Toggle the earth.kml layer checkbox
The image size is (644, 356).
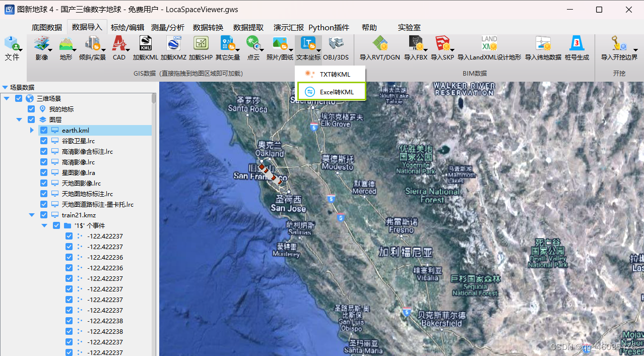coord(44,130)
